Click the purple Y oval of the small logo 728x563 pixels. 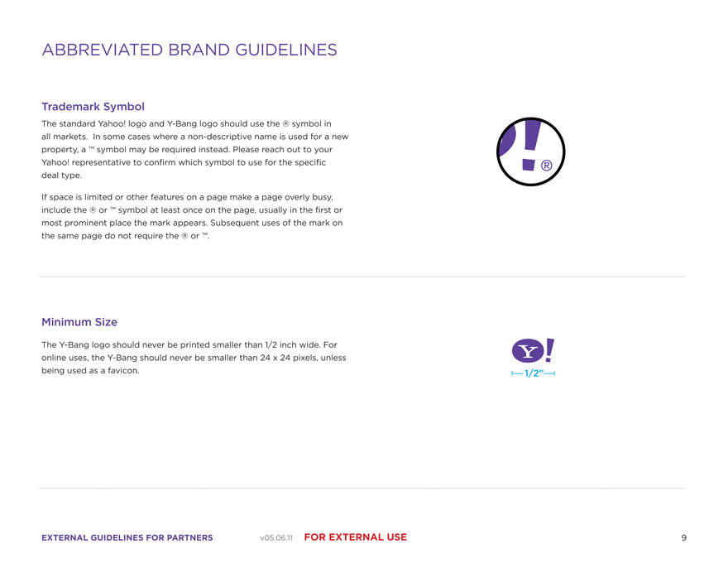[528, 352]
